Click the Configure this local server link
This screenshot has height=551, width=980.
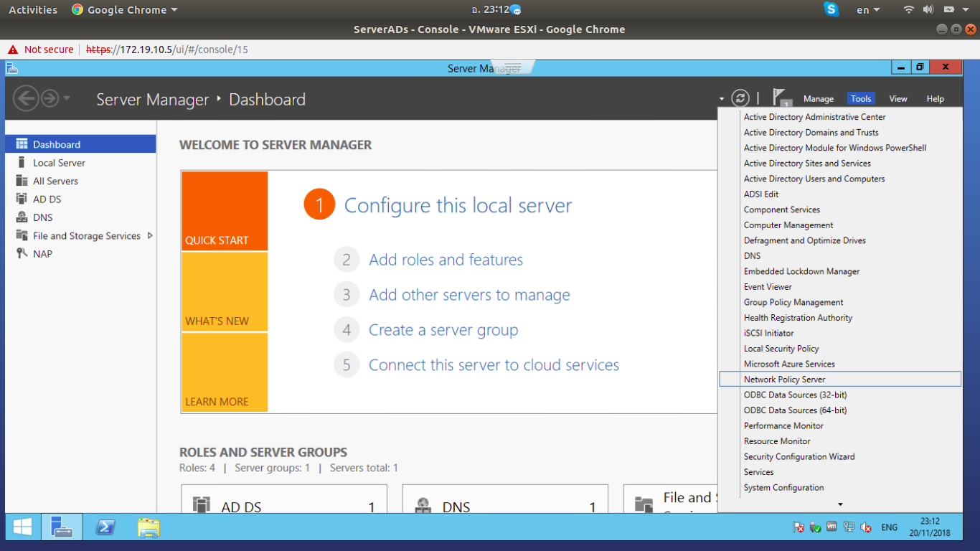click(458, 205)
